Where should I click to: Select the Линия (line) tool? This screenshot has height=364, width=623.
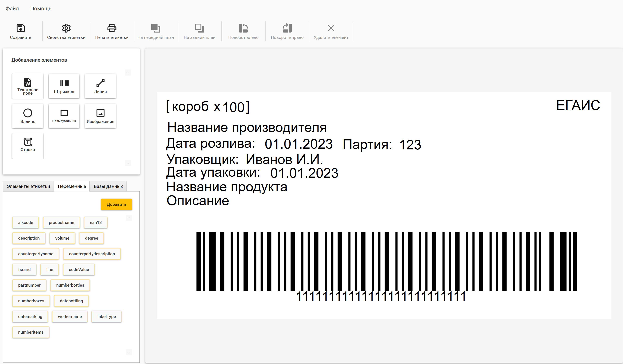pyautogui.click(x=100, y=86)
